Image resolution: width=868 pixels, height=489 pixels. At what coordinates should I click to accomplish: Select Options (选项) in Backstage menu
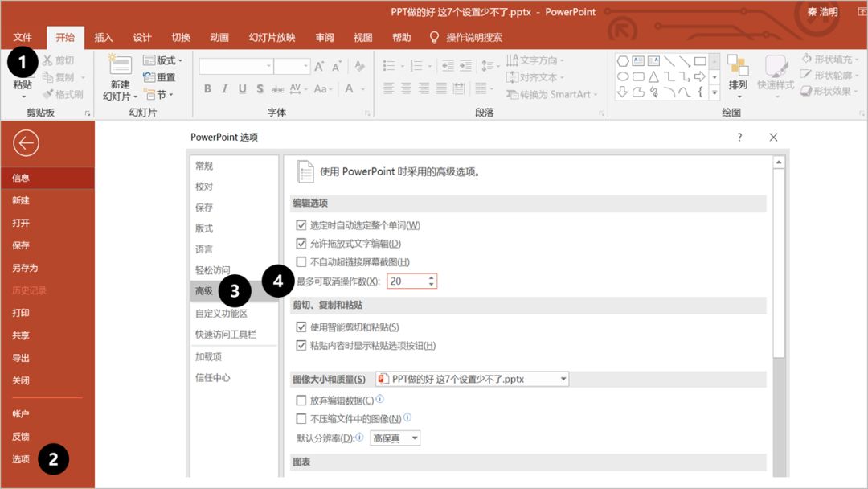[21, 458]
